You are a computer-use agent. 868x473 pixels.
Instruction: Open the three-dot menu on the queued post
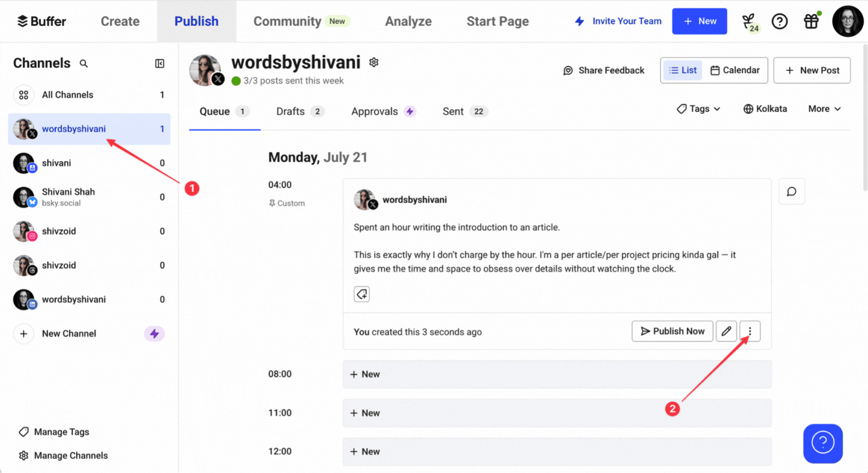[750, 331]
